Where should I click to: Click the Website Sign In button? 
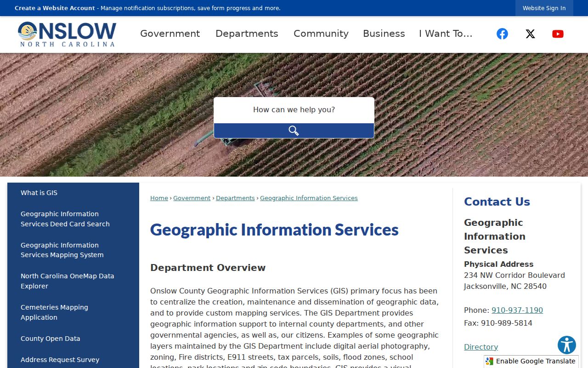pyautogui.click(x=544, y=8)
